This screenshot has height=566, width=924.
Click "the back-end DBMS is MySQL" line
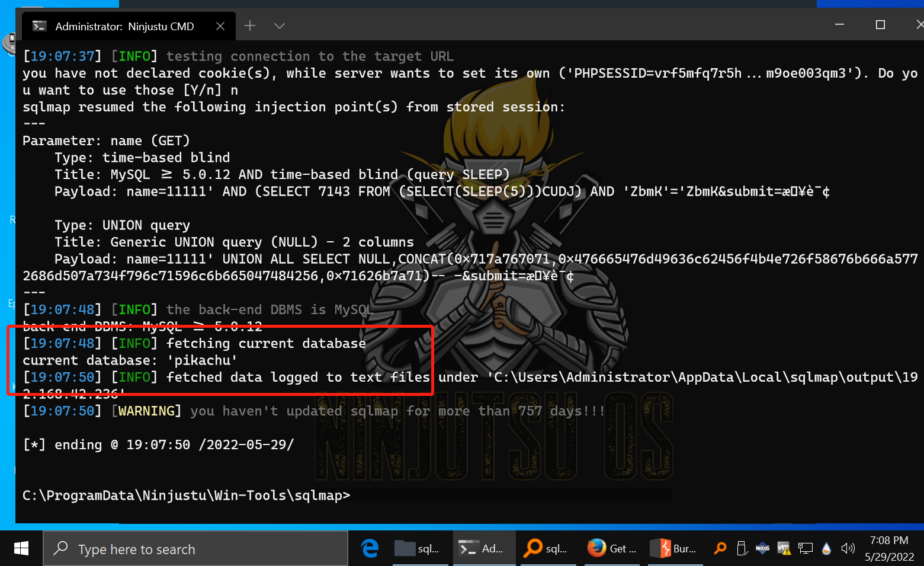tap(197, 309)
